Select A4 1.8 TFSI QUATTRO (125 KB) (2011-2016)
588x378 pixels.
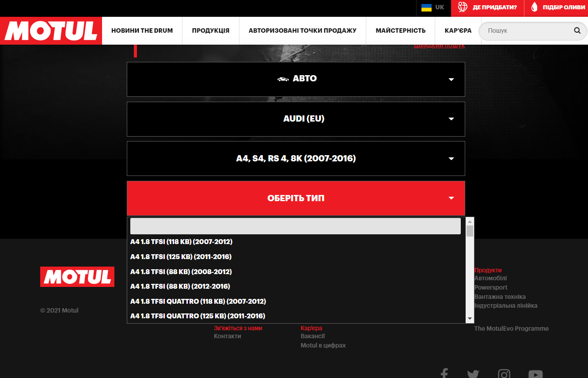pyautogui.click(x=197, y=316)
